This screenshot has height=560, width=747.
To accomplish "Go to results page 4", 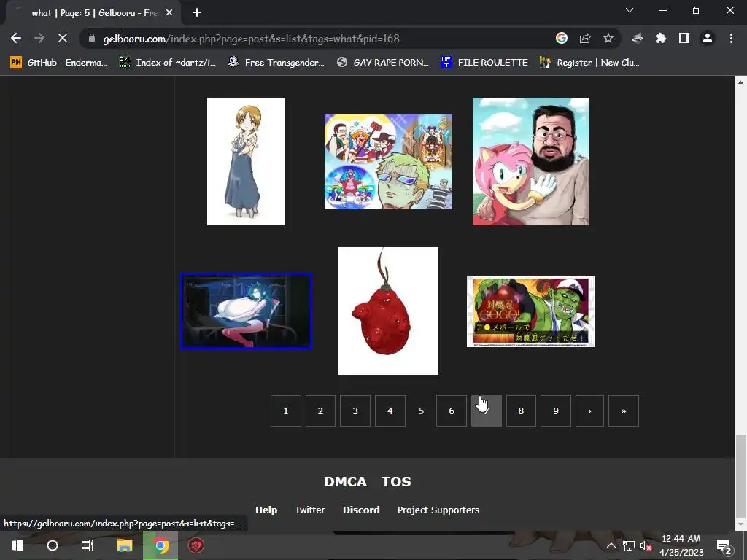I will tap(390, 411).
